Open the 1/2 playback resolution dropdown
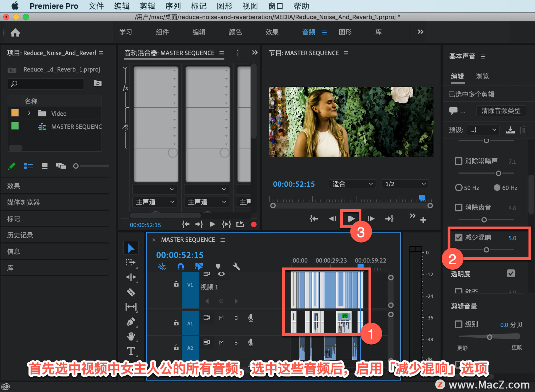This screenshot has width=535, height=392. (405, 184)
